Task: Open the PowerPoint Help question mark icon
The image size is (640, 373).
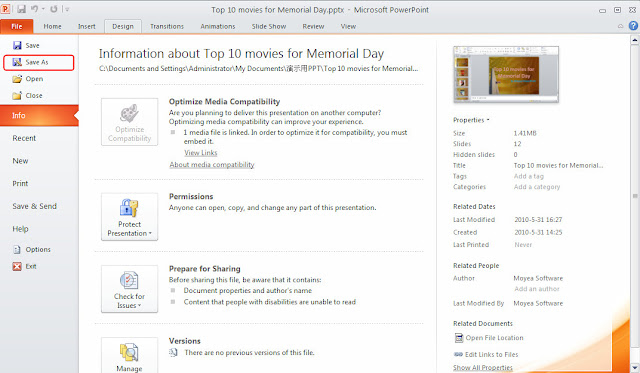Action: click(x=633, y=26)
